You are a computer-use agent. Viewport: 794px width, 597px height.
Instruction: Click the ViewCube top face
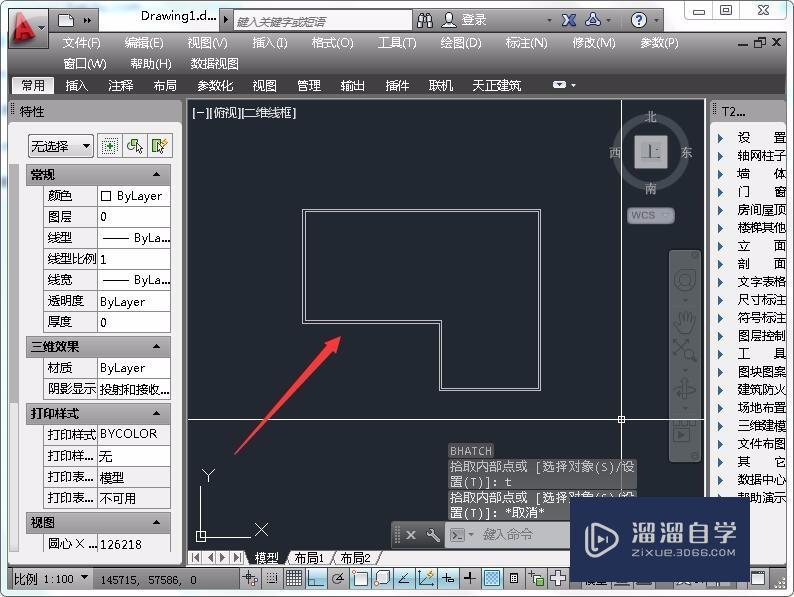click(x=650, y=152)
